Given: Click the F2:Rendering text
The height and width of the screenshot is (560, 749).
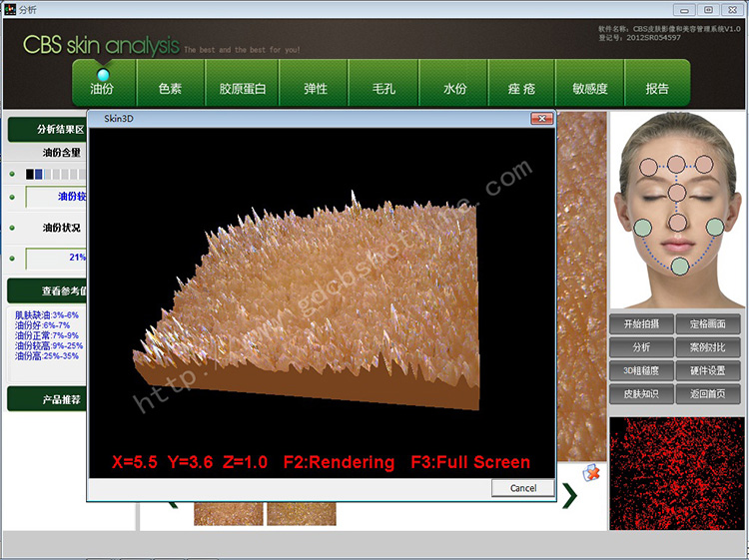Looking at the screenshot, I should (x=339, y=462).
